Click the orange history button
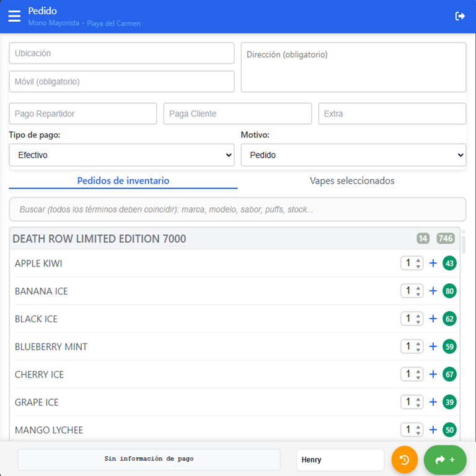The height and width of the screenshot is (476, 476). point(404,459)
